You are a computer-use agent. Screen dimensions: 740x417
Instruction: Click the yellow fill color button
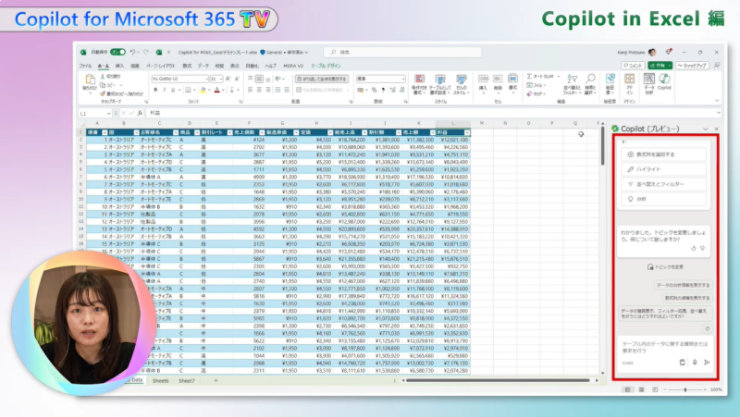click(203, 90)
